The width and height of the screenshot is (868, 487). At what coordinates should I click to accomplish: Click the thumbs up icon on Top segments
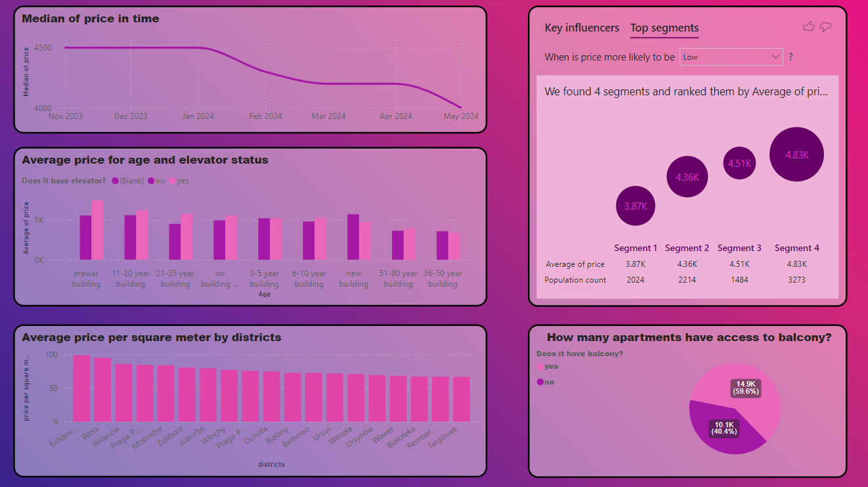tap(808, 26)
